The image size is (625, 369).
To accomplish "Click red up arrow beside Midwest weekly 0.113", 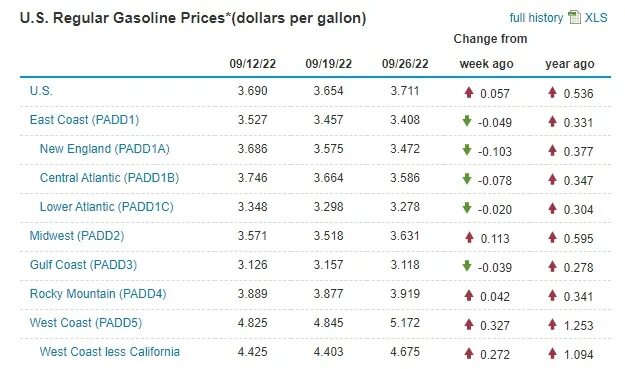I will [469, 237].
